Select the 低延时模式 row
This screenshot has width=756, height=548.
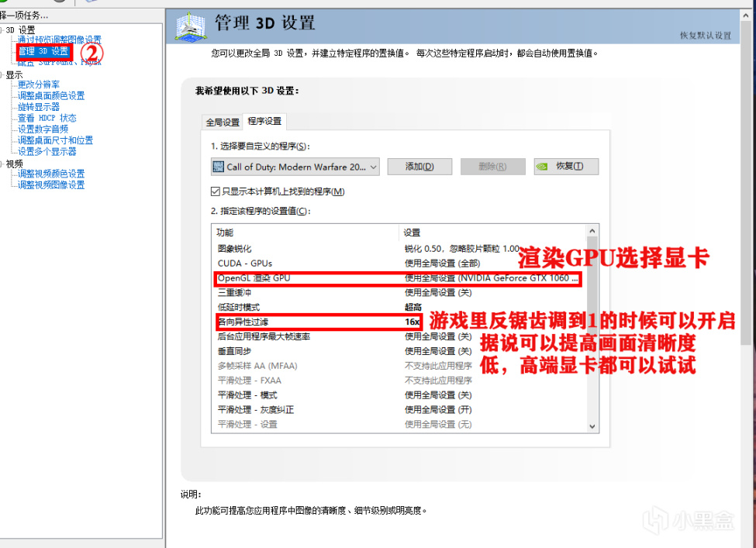399,307
